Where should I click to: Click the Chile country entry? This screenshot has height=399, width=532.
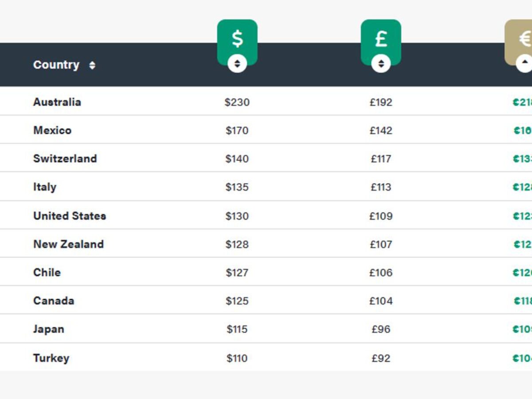(47, 272)
